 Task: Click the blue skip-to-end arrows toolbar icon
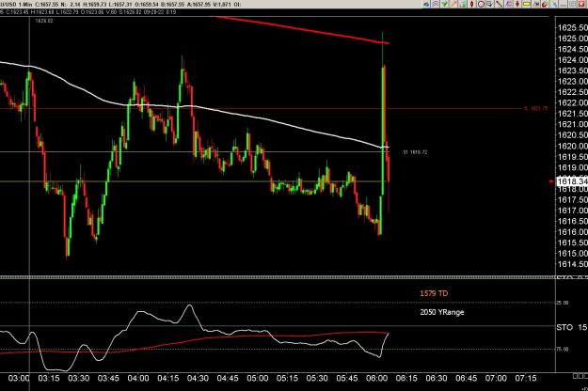point(535,4)
